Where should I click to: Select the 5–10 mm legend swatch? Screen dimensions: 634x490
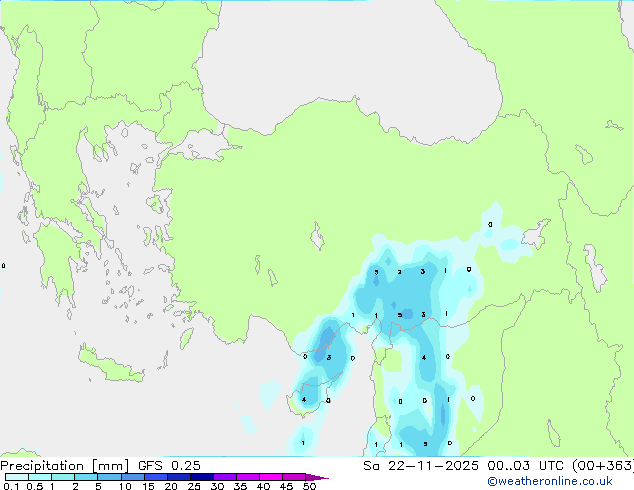pyautogui.click(x=109, y=477)
